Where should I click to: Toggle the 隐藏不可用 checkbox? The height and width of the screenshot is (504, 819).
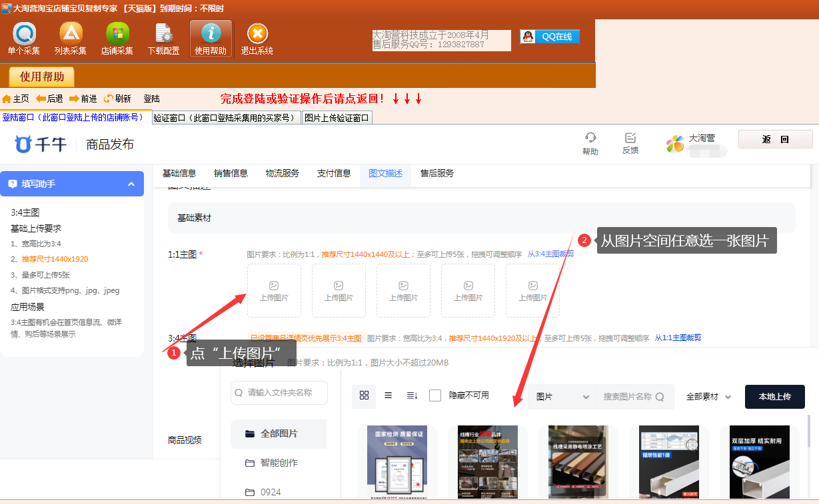coord(435,395)
